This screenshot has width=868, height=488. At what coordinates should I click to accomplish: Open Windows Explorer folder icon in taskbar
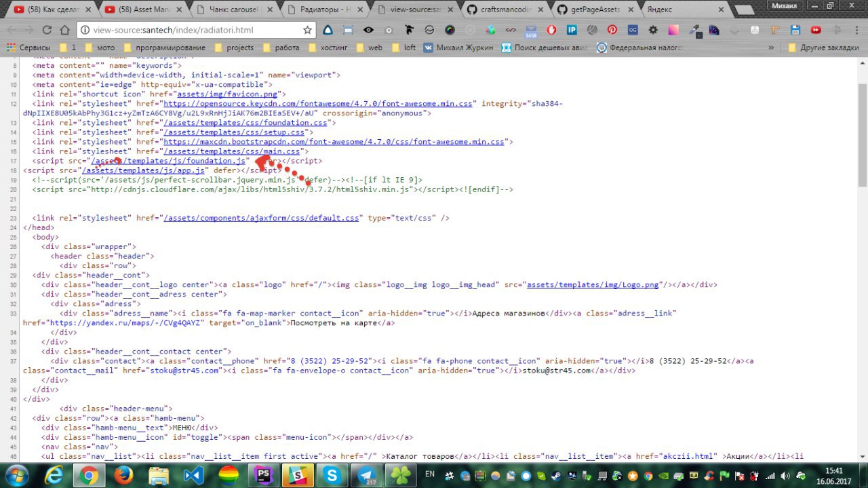pos(158,474)
